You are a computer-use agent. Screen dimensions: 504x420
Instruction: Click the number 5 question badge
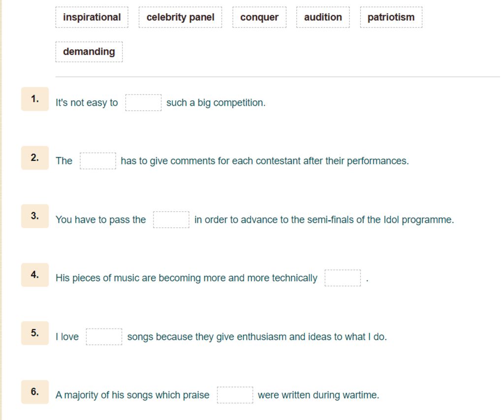click(35, 333)
